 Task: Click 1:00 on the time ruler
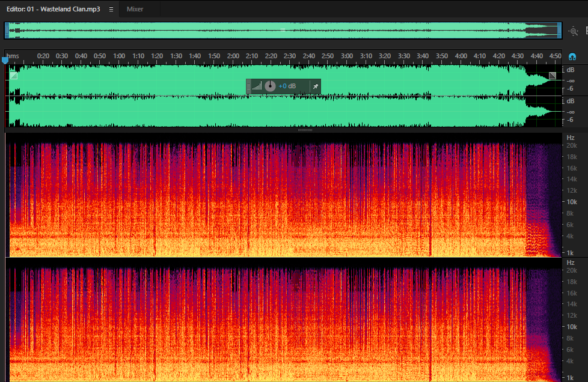coord(119,56)
